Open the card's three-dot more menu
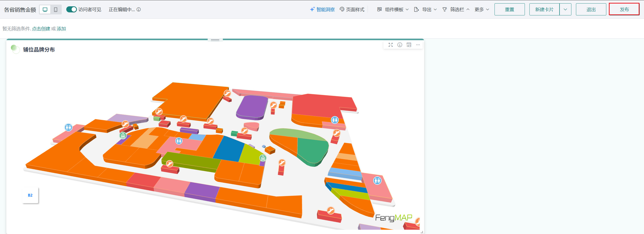The width and height of the screenshot is (644, 234). point(418,45)
